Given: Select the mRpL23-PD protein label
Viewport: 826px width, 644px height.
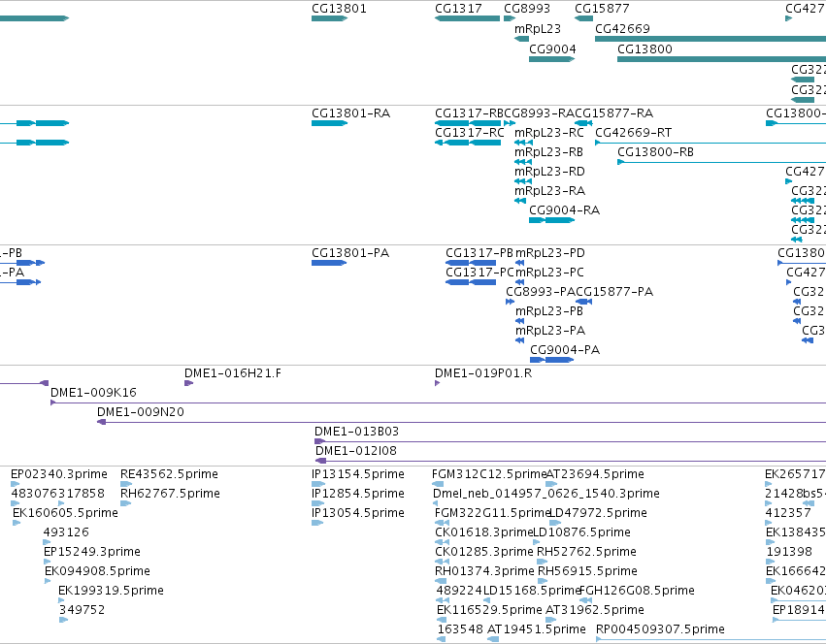Looking at the screenshot, I should click(x=550, y=253).
